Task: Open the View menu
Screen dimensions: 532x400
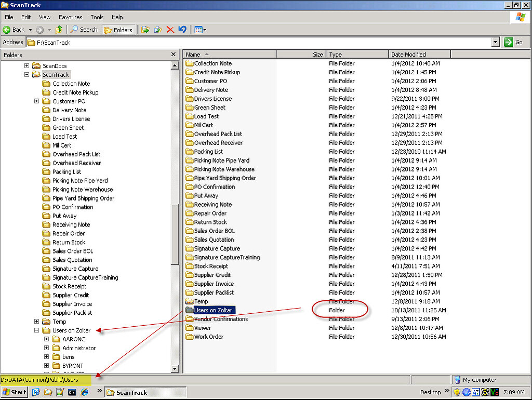Action: (x=45, y=17)
